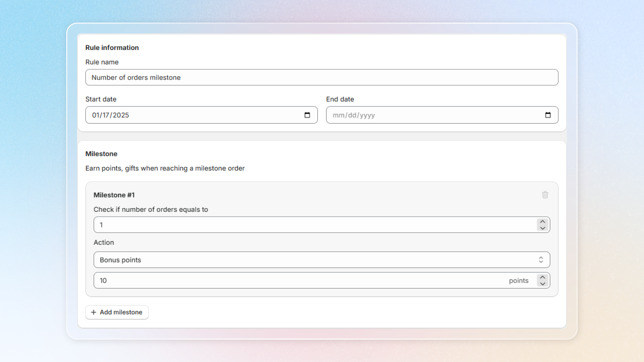The width and height of the screenshot is (644, 362).
Task: Open the End date calendar picker icon
Action: (x=548, y=115)
